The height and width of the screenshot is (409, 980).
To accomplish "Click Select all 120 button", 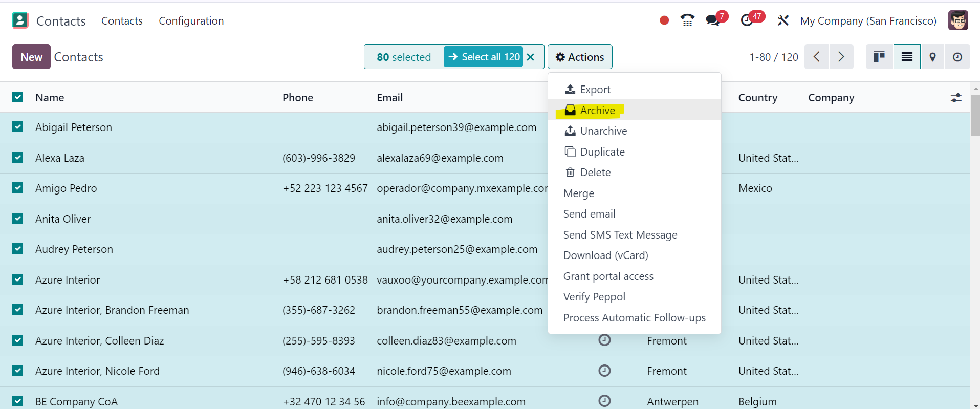I will click(484, 57).
